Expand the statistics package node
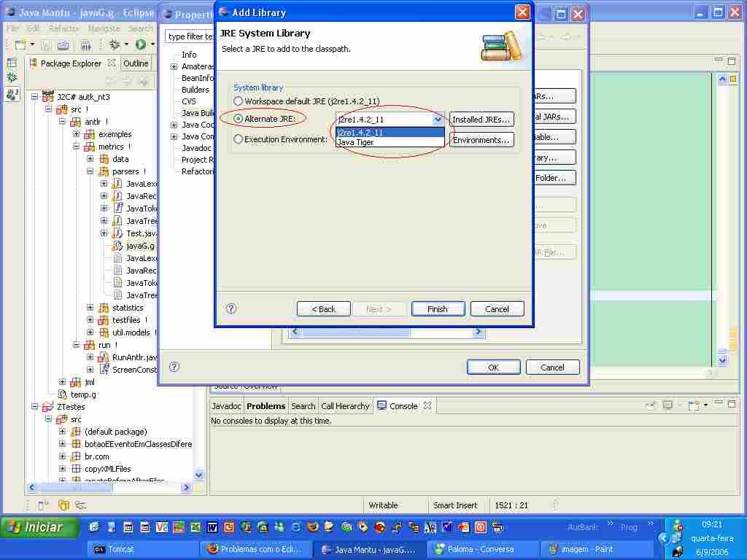 click(x=90, y=308)
